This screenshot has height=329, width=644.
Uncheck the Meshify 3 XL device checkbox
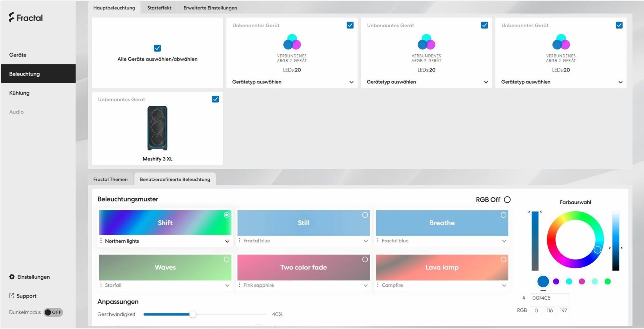click(x=215, y=99)
